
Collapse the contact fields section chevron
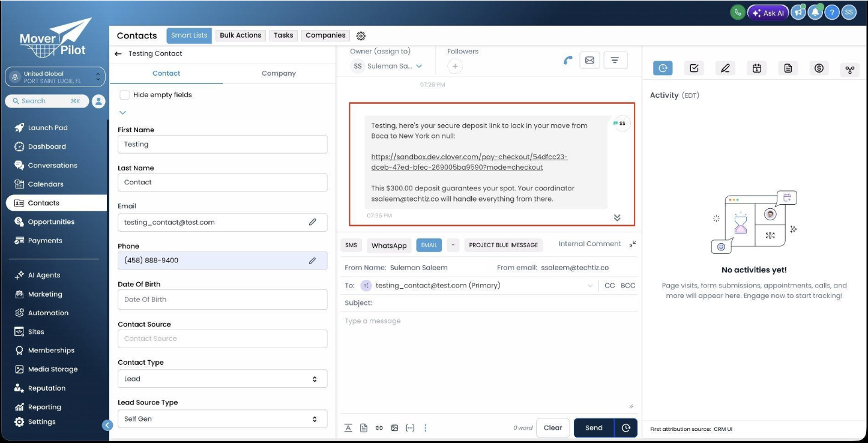tap(122, 112)
